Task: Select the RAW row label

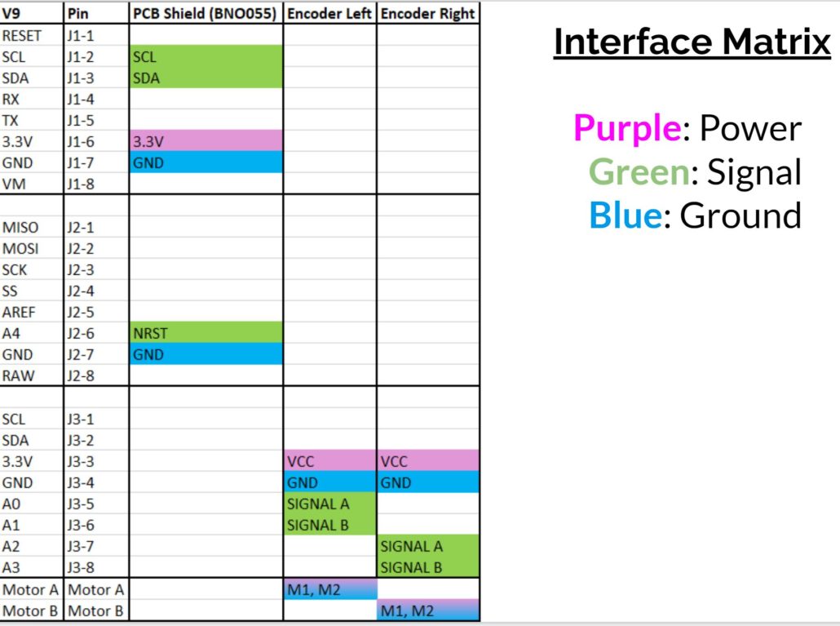Action: pos(31,375)
